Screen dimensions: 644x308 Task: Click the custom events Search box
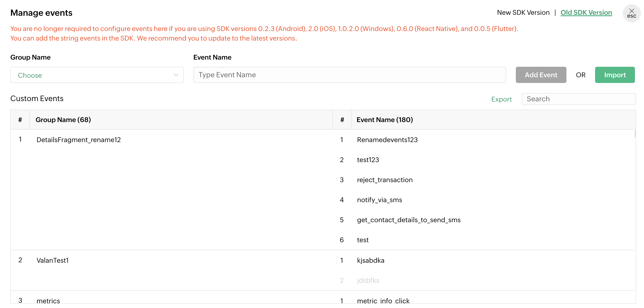coord(578,99)
